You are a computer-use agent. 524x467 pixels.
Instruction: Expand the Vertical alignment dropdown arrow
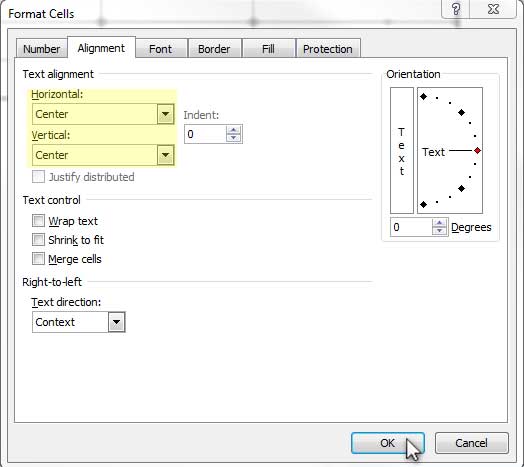[165, 155]
